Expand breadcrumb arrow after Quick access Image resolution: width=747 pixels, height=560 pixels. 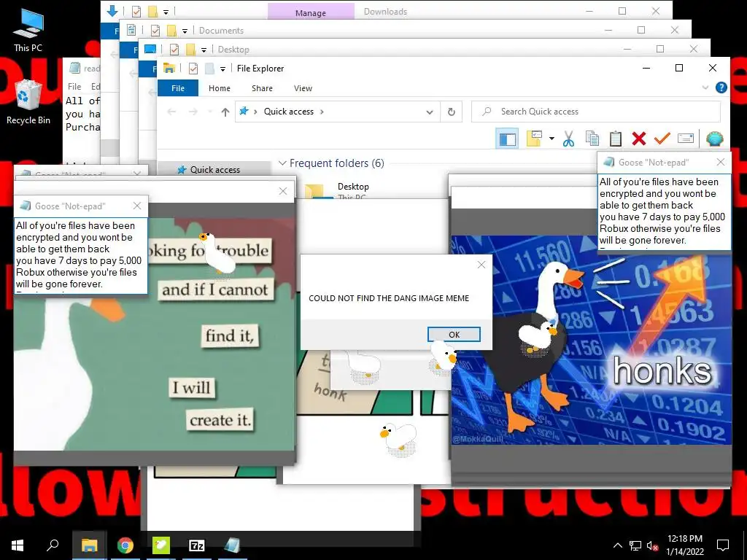pos(322,112)
